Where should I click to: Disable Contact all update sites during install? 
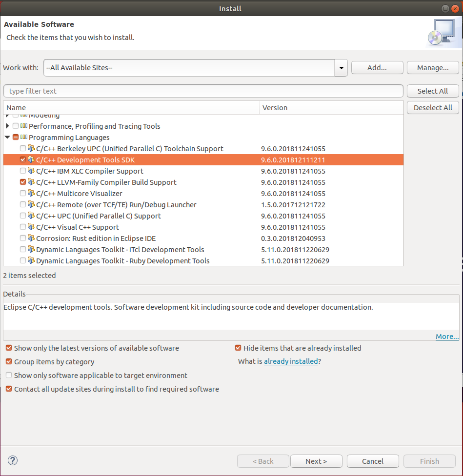tap(9, 389)
